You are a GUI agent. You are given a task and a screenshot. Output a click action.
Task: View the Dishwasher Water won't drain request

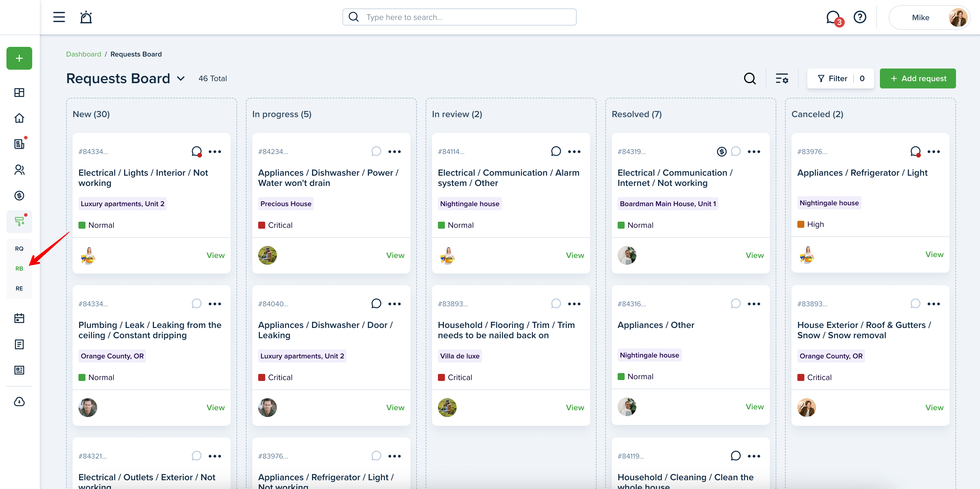[395, 255]
